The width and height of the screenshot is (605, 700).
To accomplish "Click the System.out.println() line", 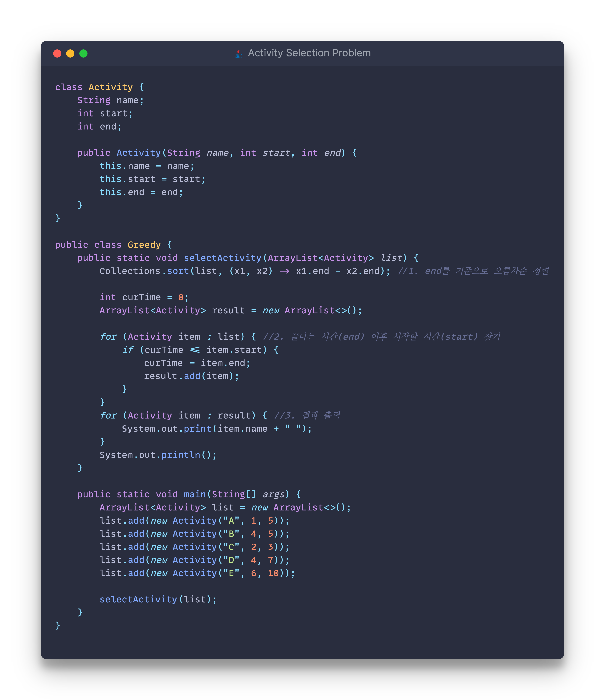I will tap(158, 455).
